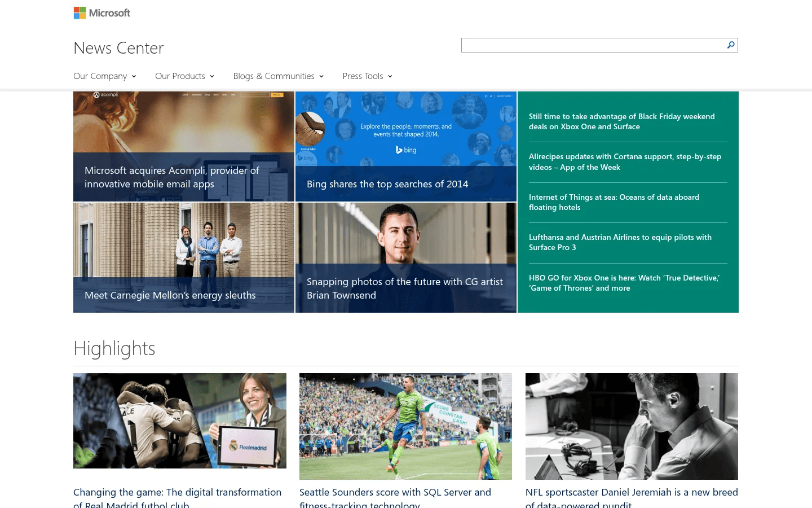This screenshot has height=508, width=812.
Task: Open Carnegie Mellon's energy sleuths tile
Action: point(184,257)
